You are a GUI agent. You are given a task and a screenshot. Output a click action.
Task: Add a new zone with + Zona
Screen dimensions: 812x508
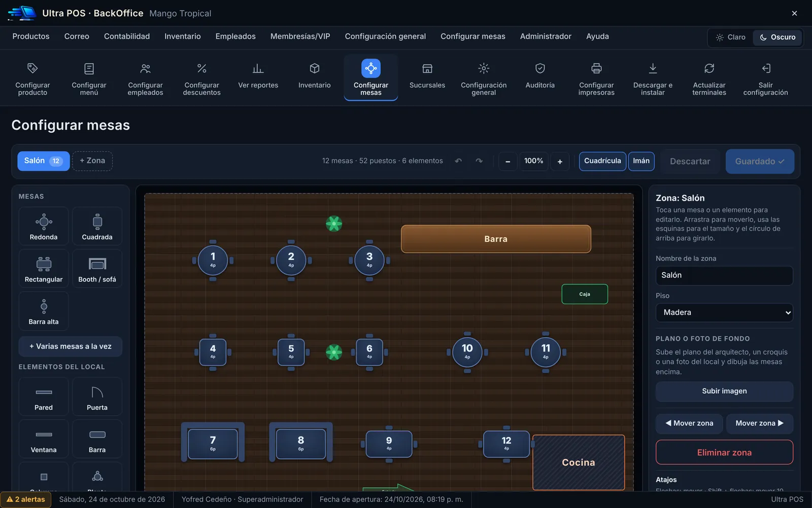(92, 161)
